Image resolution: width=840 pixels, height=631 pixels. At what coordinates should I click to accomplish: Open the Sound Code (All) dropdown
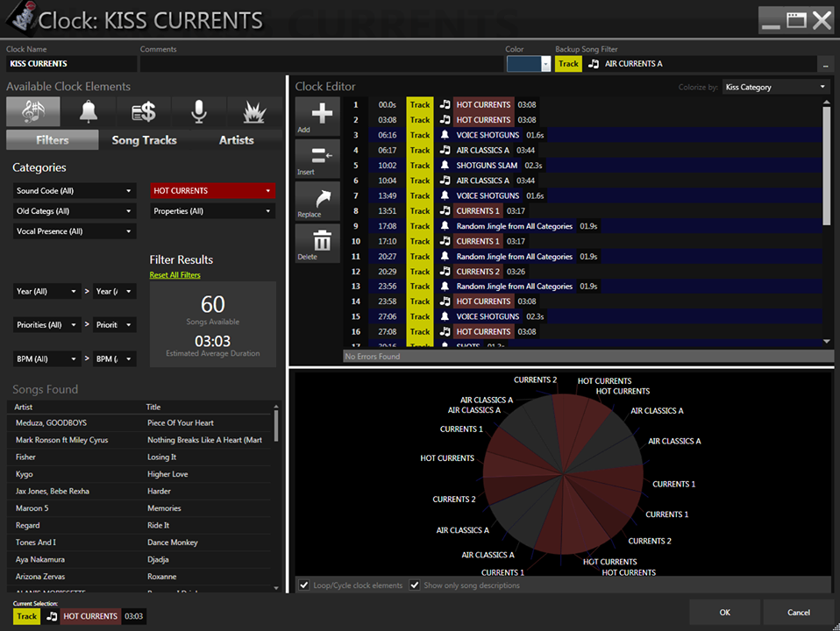[75, 191]
